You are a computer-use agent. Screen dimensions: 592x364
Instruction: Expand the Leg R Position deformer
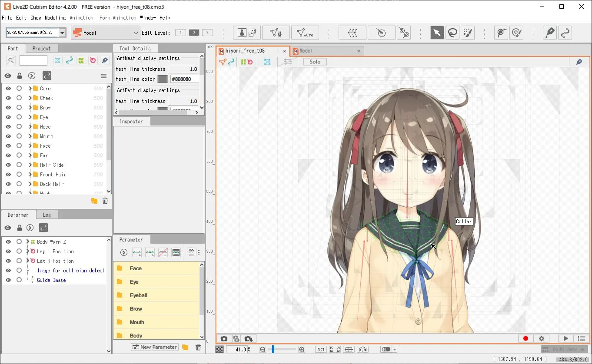point(27,261)
